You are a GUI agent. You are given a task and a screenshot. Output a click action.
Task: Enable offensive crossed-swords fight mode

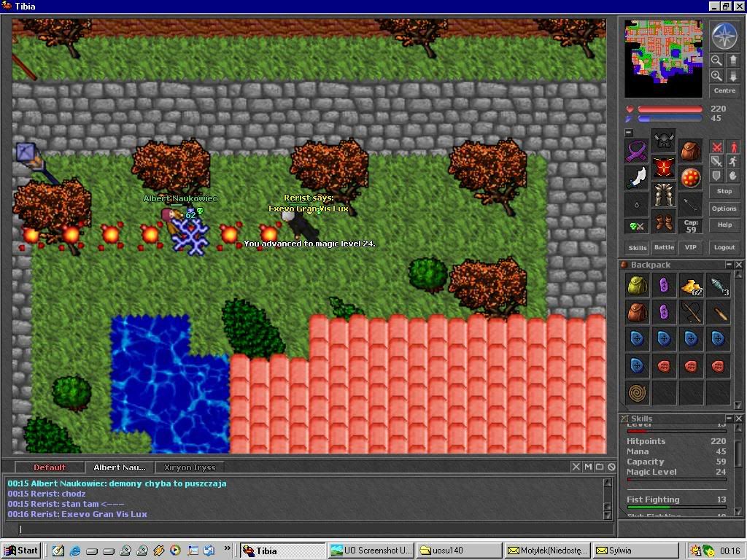716,147
